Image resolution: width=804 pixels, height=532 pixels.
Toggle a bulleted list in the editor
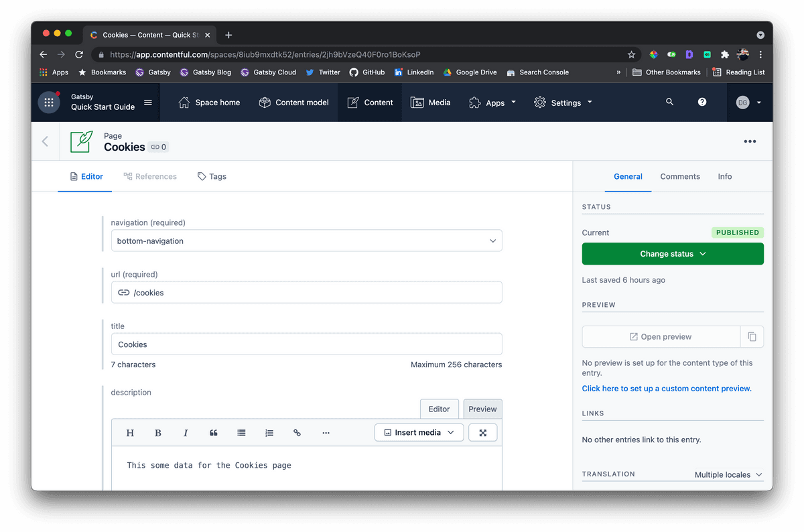(241, 432)
